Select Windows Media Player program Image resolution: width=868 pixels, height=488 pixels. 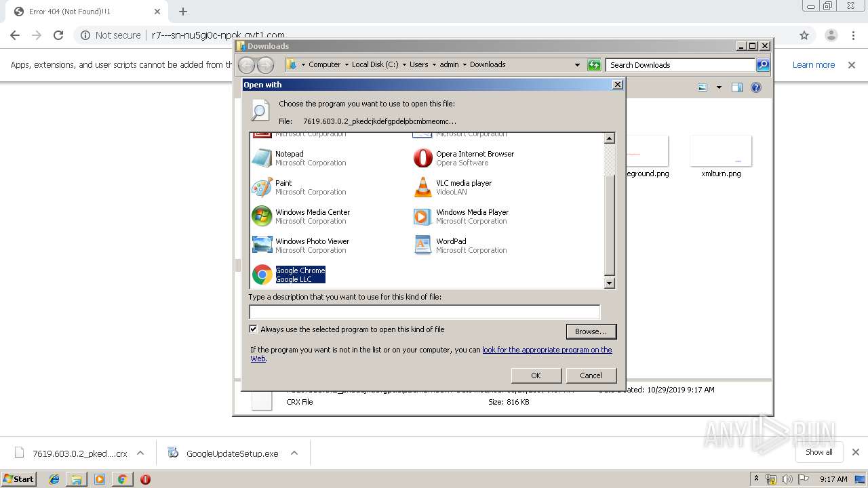460,216
